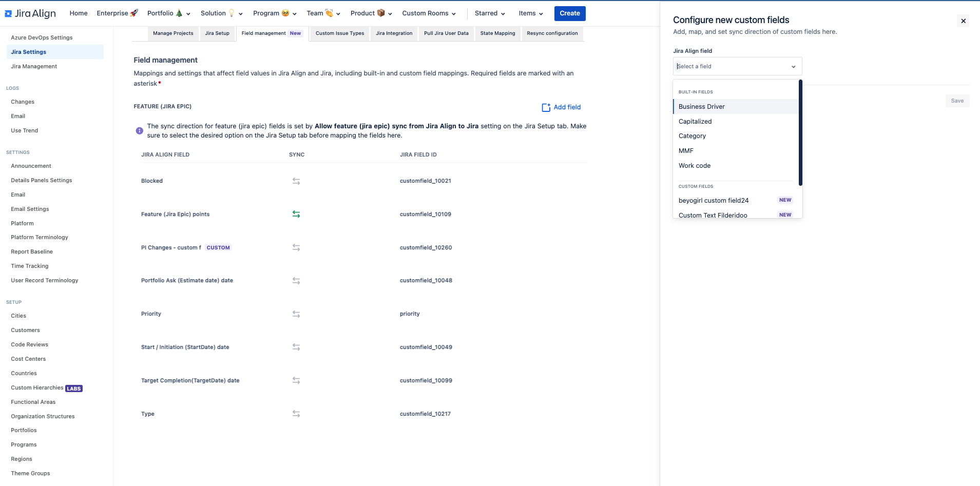The image size is (980, 486).
Task: Open Platform Terminology settings
Action: pyautogui.click(x=40, y=237)
